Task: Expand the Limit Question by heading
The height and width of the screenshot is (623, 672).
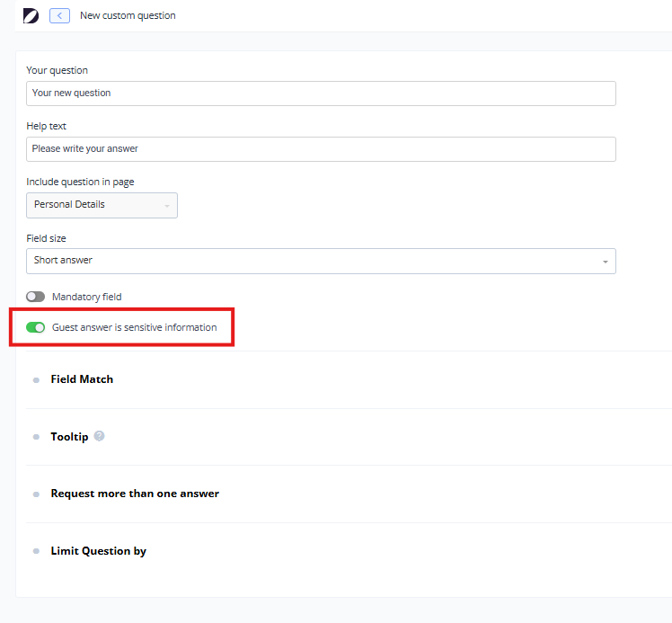Action: tap(98, 551)
